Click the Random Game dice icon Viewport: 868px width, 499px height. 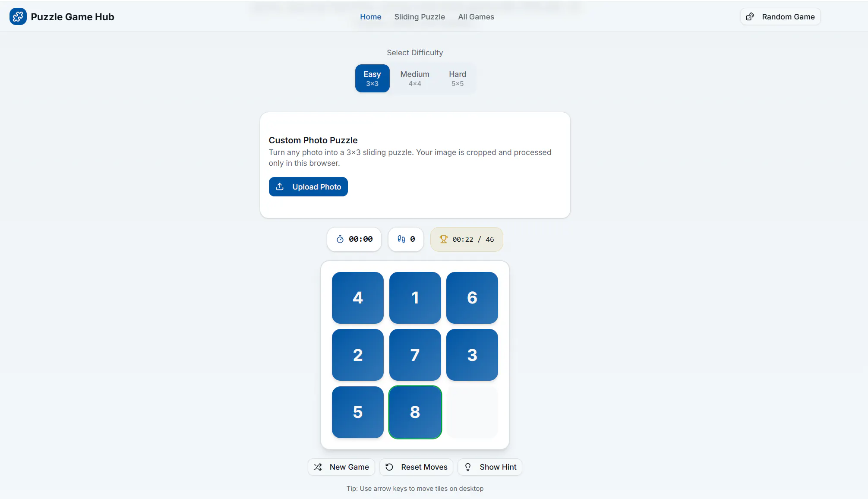point(750,16)
